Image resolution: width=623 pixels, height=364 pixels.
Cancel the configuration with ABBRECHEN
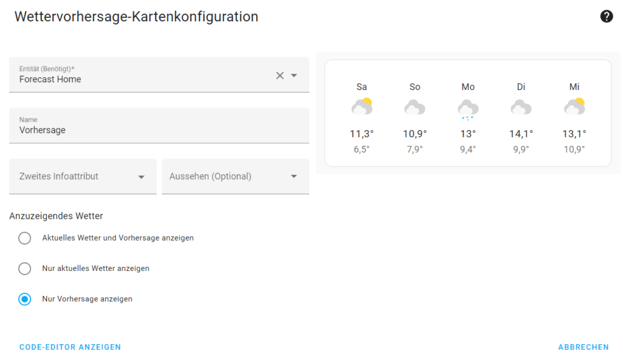click(x=583, y=347)
